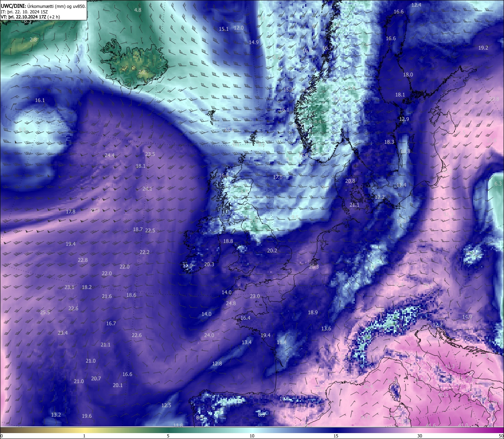
Task: Click the map value "2.8" west of Iceland
Action: (x=33, y=39)
